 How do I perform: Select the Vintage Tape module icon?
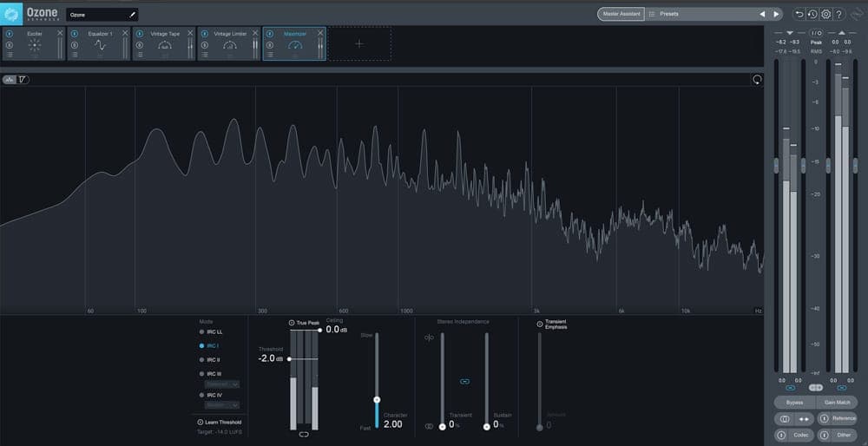point(165,45)
